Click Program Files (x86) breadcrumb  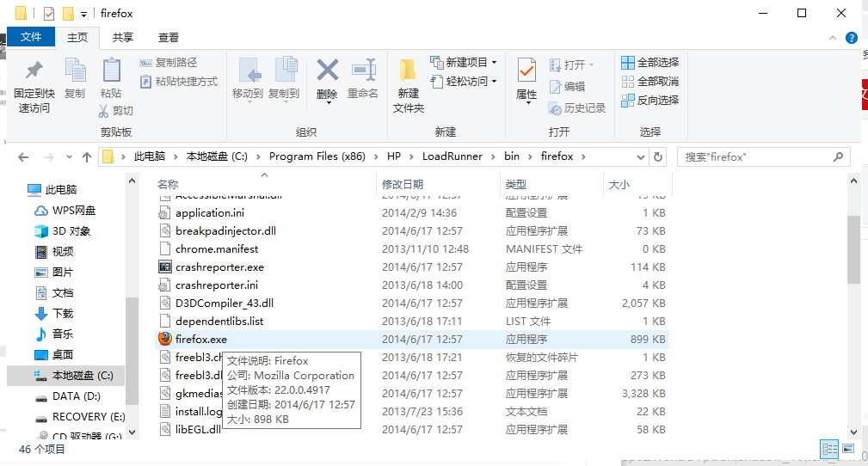[x=317, y=156]
